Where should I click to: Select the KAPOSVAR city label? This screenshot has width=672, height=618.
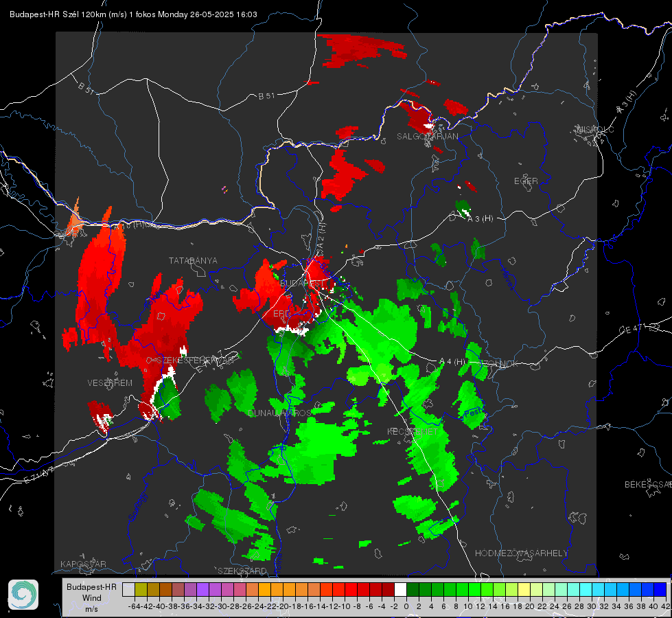83,564
